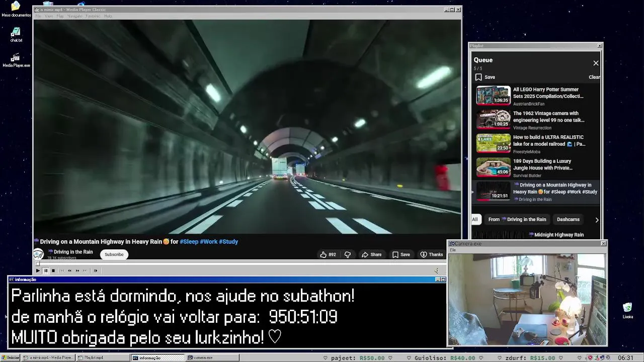Viewport: 644px width, 362px height.
Task: Switch to camera.exe taskbar item
Action: pyautogui.click(x=211, y=358)
